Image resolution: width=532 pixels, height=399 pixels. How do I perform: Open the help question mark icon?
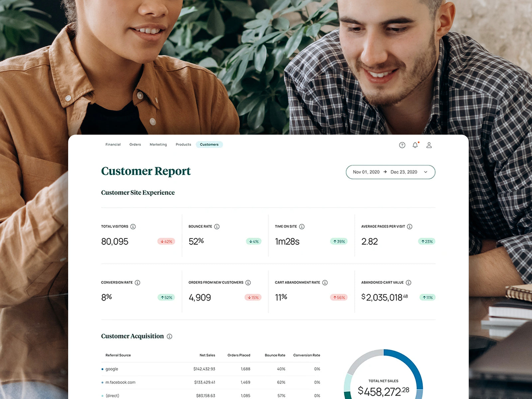coord(402,145)
